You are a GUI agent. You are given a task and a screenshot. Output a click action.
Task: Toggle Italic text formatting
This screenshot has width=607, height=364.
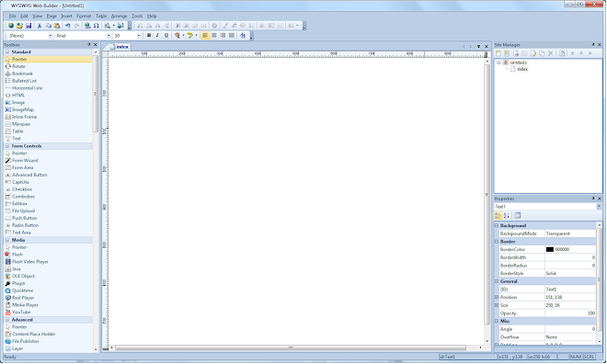pyautogui.click(x=157, y=36)
